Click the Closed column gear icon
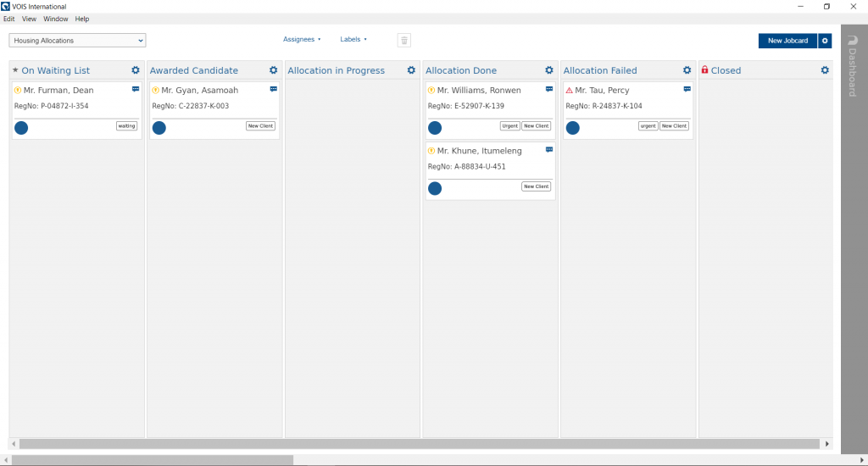 tap(825, 70)
